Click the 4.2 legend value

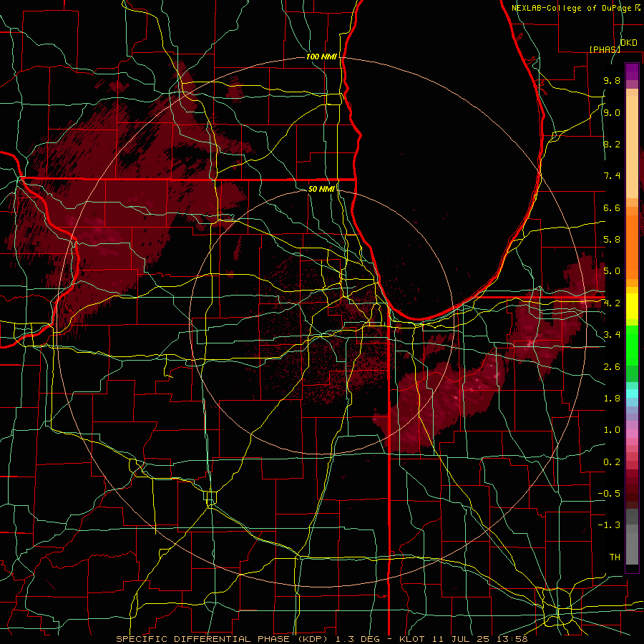tap(612, 303)
